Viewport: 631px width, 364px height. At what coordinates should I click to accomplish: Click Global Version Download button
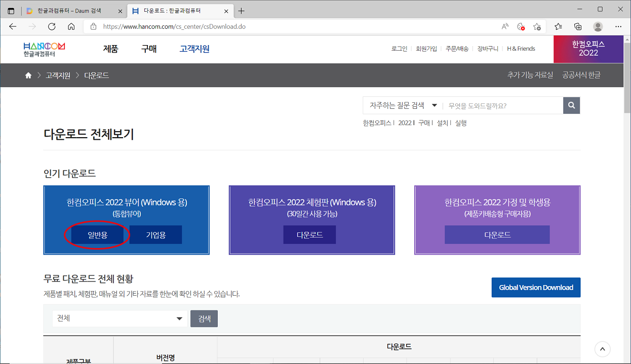536,288
